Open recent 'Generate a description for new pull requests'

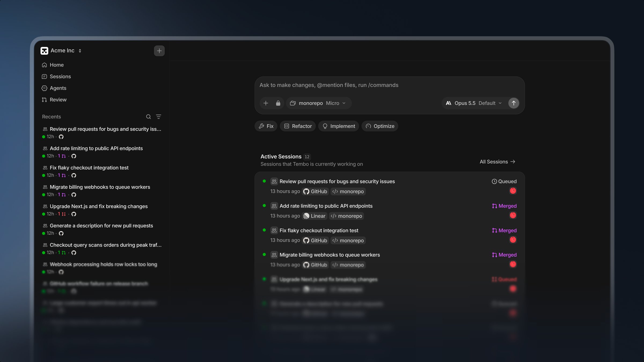pos(102,229)
